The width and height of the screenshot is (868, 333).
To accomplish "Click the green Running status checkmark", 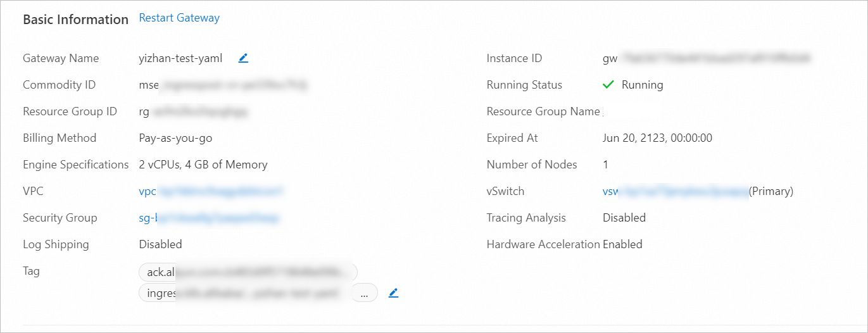I will tap(608, 84).
